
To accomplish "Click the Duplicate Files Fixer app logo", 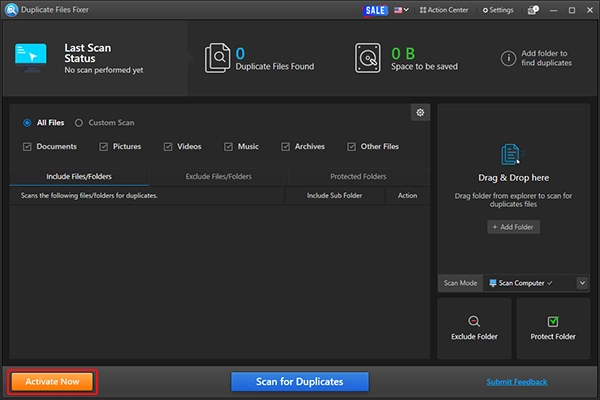I will pos(11,10).
